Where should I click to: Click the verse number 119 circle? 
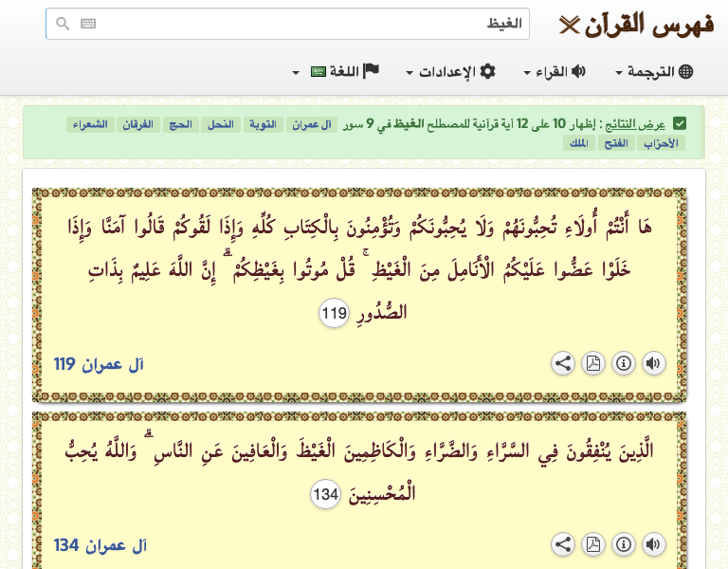coord(334,313)
